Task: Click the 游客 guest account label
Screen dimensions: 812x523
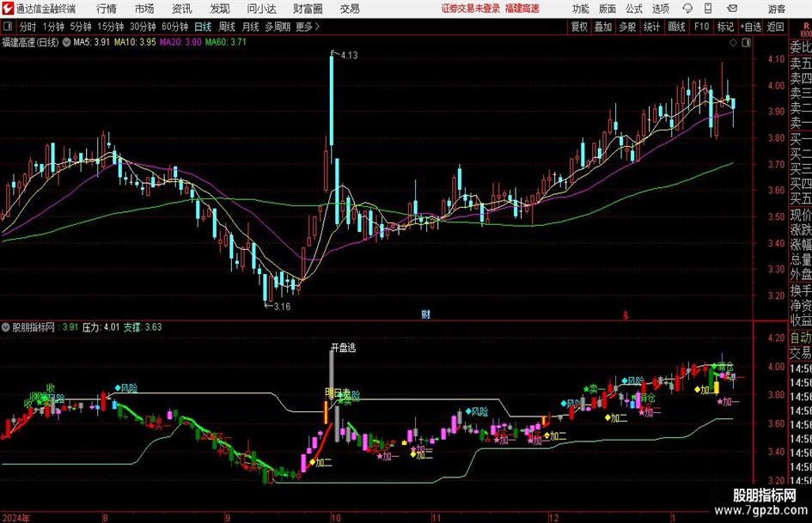Action: tap(776, 9)
